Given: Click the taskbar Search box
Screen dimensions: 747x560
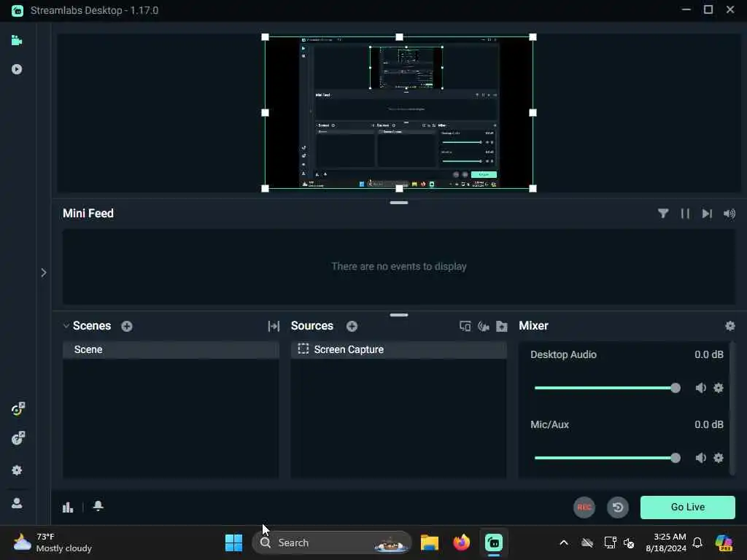Looking at the screenshot, I should (x=332, y=542).
